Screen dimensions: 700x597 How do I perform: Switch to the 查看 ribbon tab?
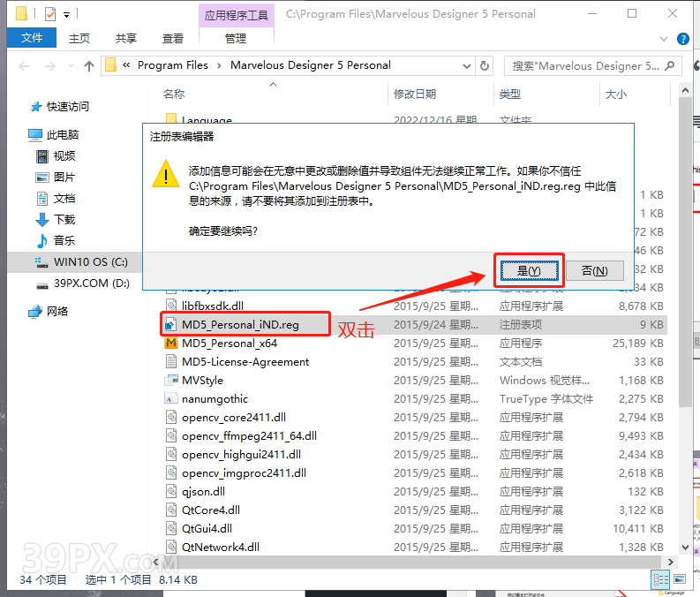(173, 38)
